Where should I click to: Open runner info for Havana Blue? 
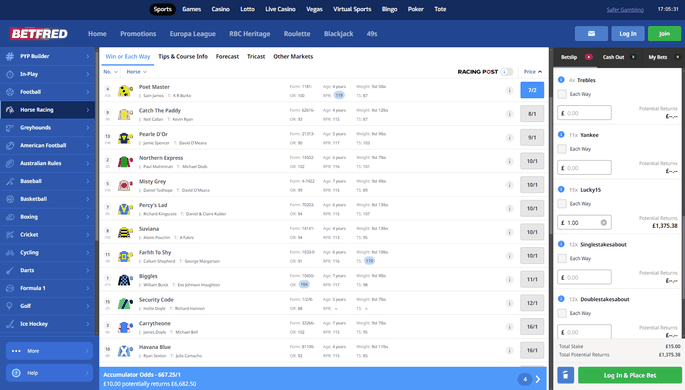[509, 350]
